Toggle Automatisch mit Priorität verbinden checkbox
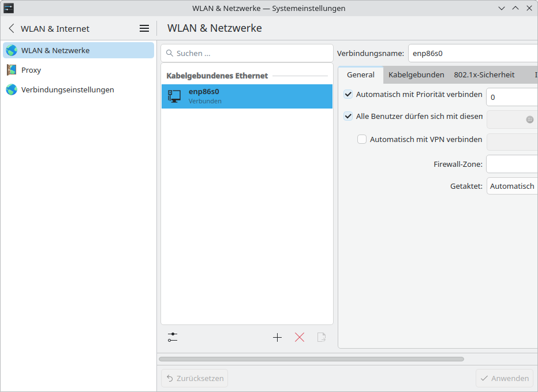Image resolution: width=538 pixels, height=392 pixels. coord(348,94)
